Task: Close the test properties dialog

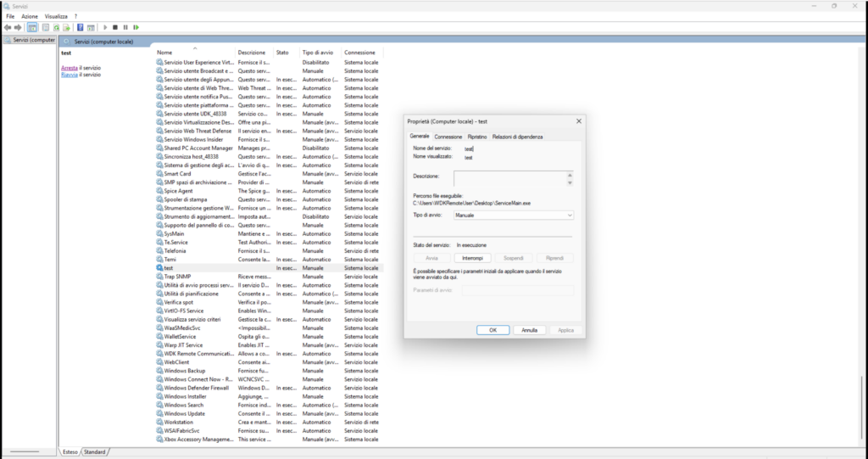Action: click(578, 120)
